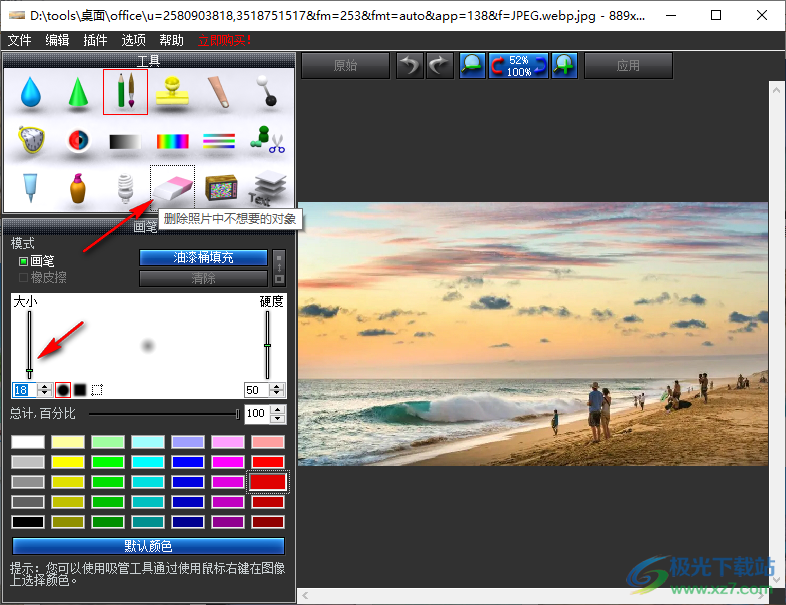Click the brush size input field
This screenshot has height=605, width=786.
(25, 390)
